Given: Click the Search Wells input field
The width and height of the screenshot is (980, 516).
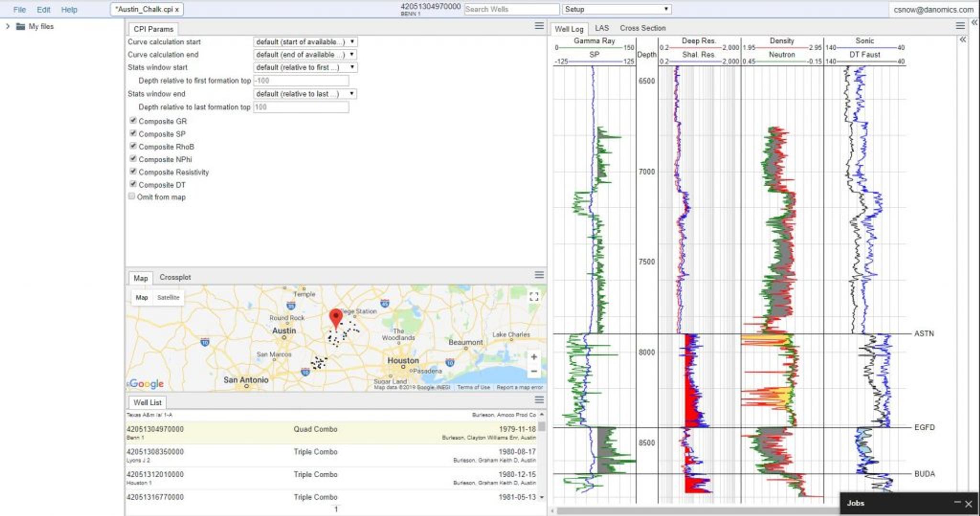Looking at the screenshot, I should click(511, 9).
